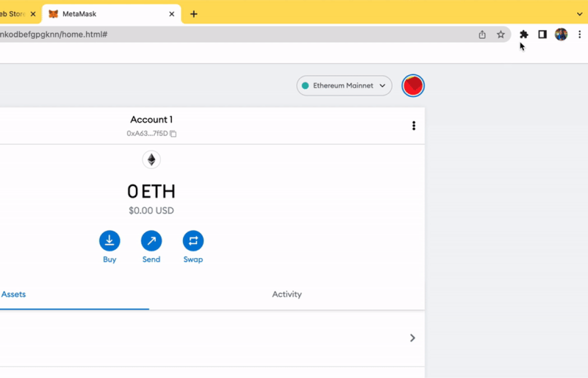Viewport: 588px width, 378px height.
Task: Click the browser address bar URL
Action: [x=53, y=34]
